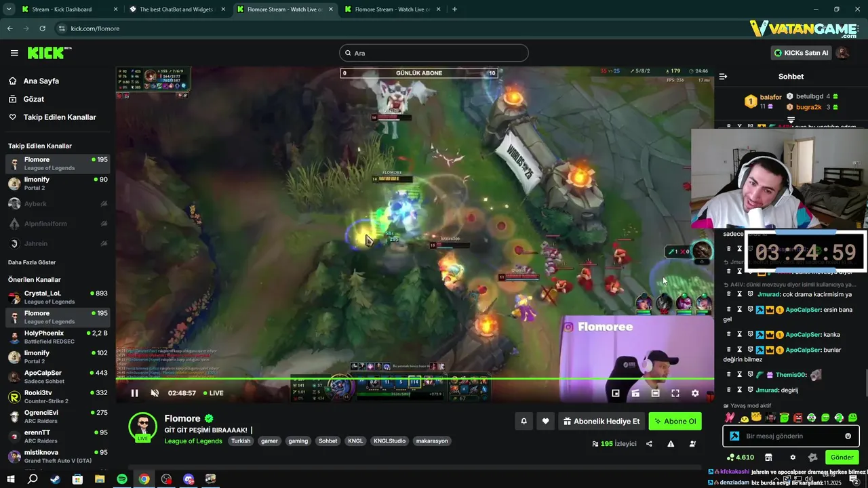Open the tab search dropdown arrow
868x488 pixels.
pos(8,9)
